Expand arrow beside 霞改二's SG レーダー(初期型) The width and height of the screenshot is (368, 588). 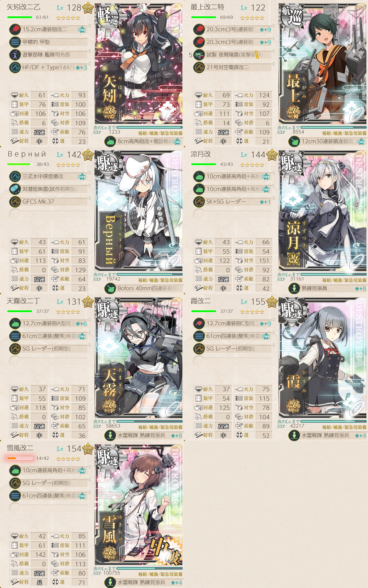273,345
